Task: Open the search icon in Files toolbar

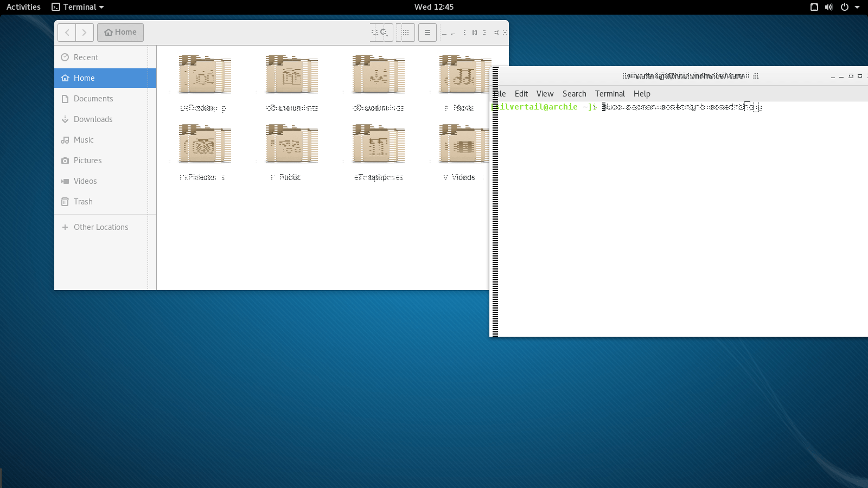Action: 381,33
